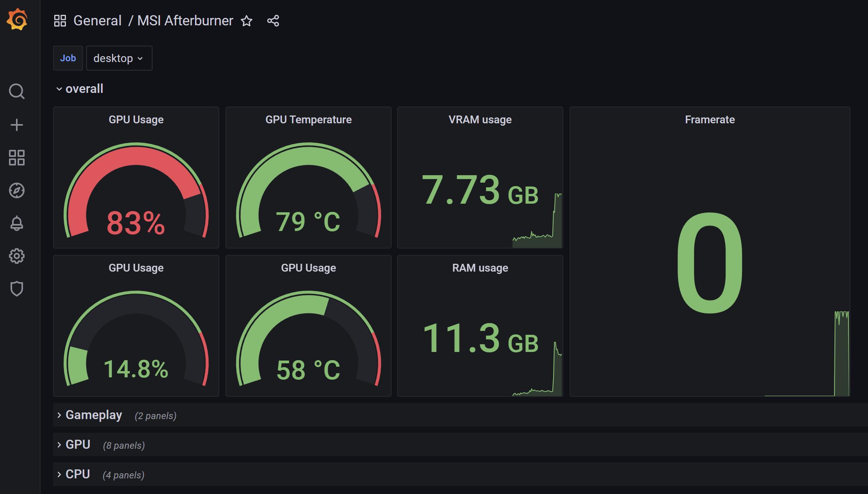The width and height of the screenshot is (868, 494).
Task: Click the 14.8% gauge value
Action: click(x=136, y=369)
